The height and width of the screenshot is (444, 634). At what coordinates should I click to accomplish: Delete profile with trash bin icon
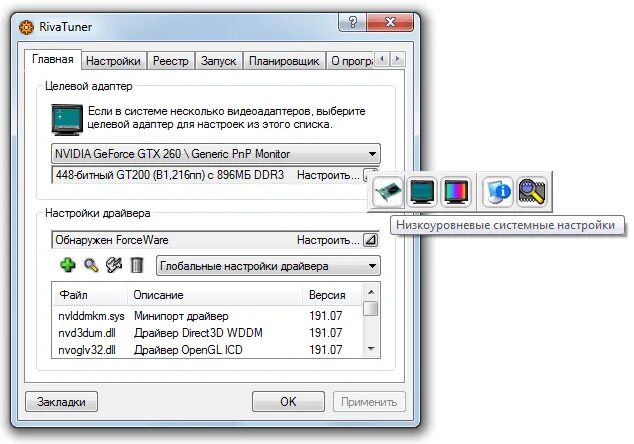tap(137, 266)
